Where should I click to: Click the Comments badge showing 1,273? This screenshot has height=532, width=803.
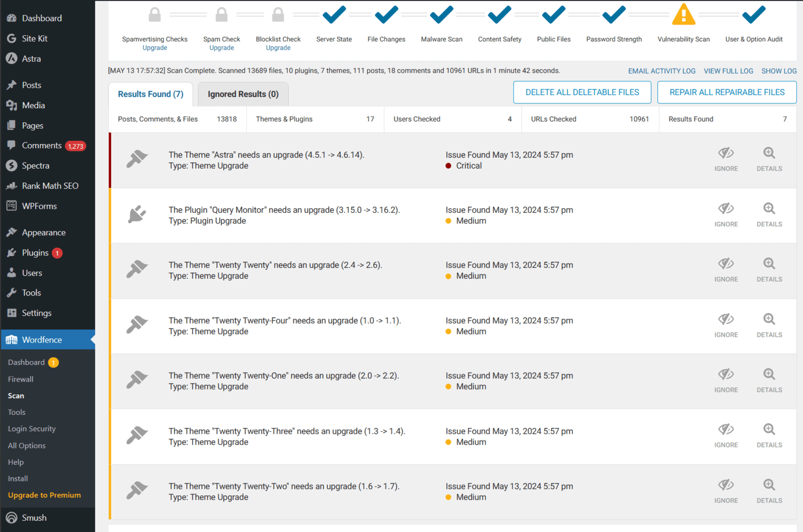pyautogui.click(x=76, y=145)
